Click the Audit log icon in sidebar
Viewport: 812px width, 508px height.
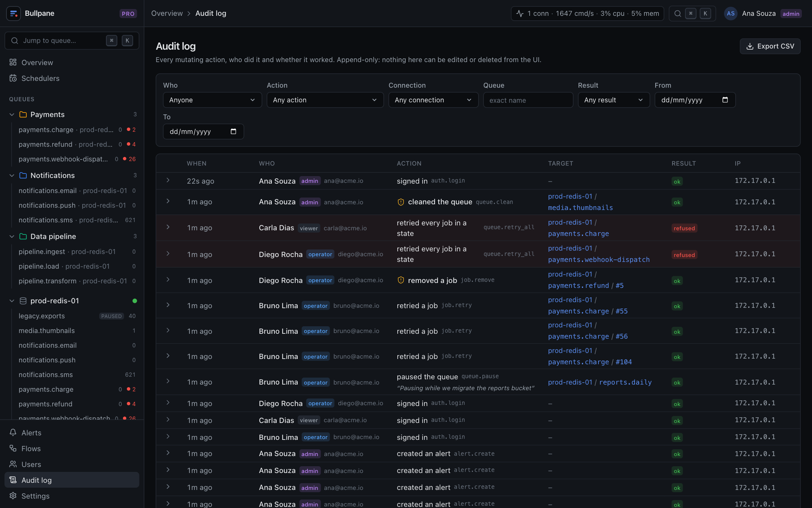click(13, 480)
